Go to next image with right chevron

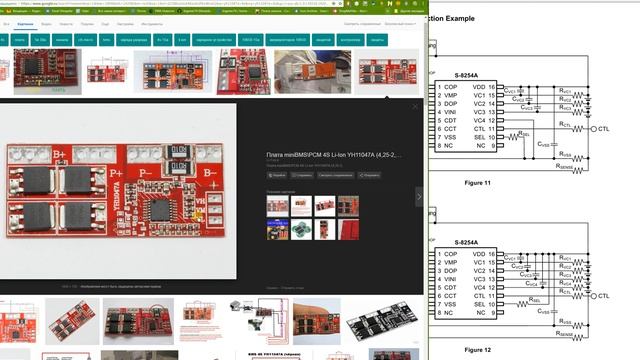pos(419,197)
